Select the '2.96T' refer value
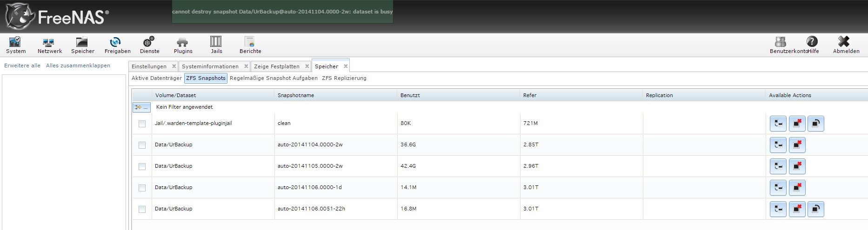This screenshot has width=868, height=230. pyautogui.click(x=531, y=166)
